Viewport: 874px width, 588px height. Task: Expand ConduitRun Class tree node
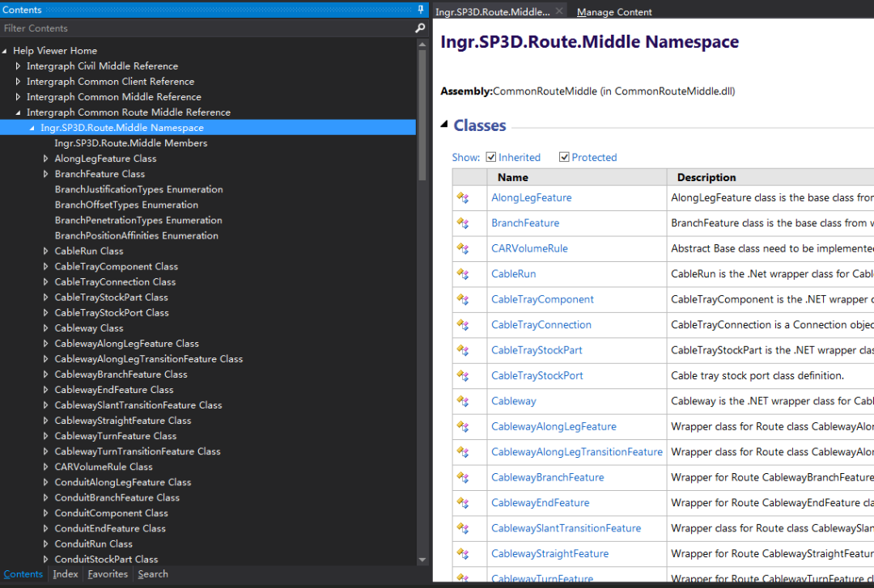coord(45,544)
